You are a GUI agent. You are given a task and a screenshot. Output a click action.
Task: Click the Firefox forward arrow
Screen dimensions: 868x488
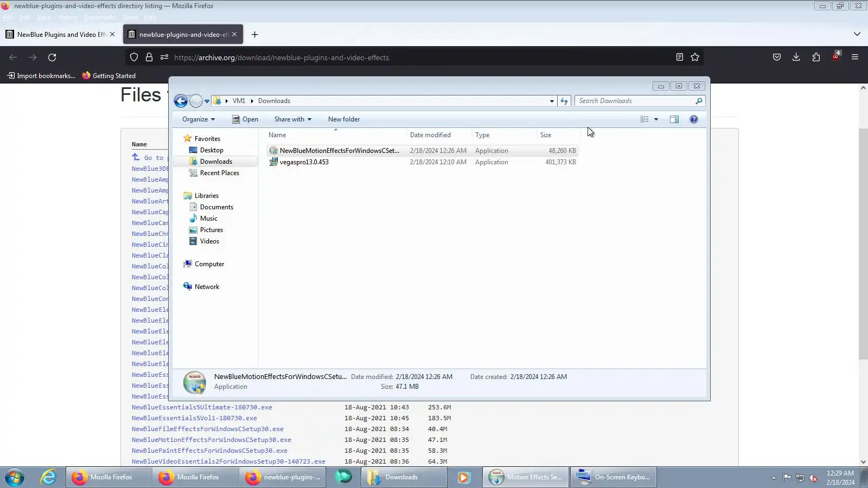tap(33, 57)
